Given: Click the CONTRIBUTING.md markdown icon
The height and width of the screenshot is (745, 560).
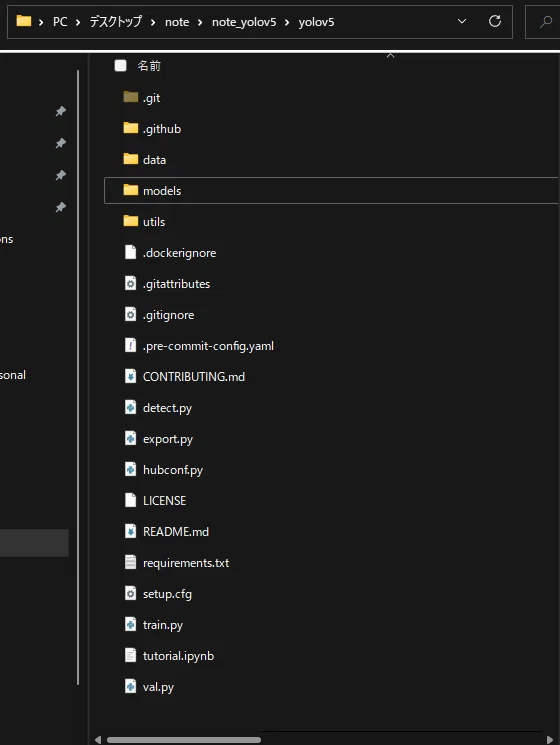Looking at the screenshot, I should 131,376.
